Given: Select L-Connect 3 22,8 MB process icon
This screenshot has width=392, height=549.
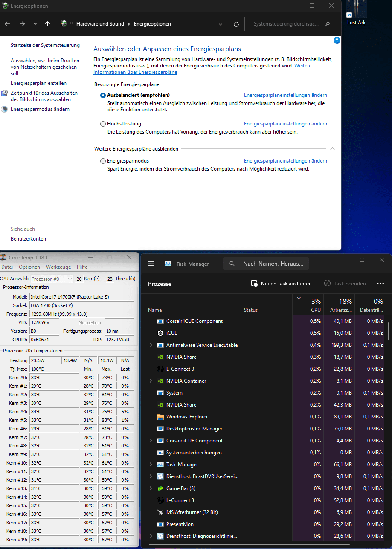Looking at the screenshot, I should coord(160,369).
